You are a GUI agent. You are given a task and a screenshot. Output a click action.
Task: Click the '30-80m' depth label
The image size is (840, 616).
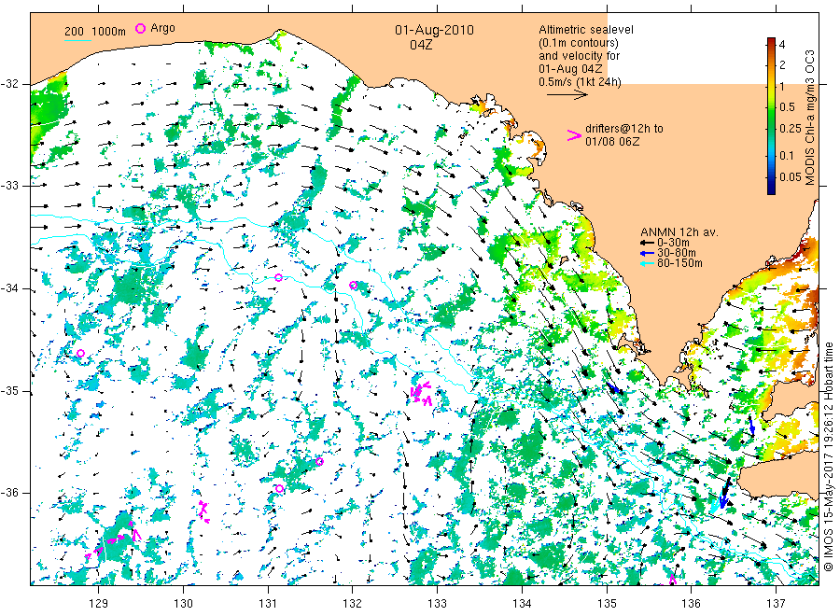click(x=676, y=253)
